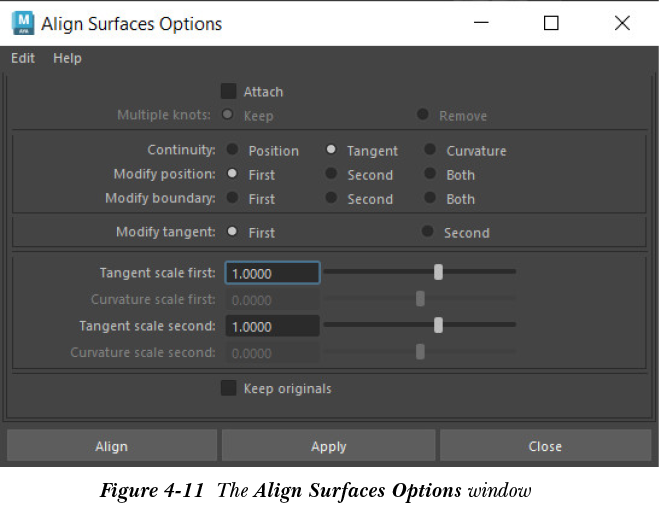Screen dimensions: 659x513
Task: Minimize the Align Surfaces Options window
Action: pyautogui.click(x=480, y=23)
